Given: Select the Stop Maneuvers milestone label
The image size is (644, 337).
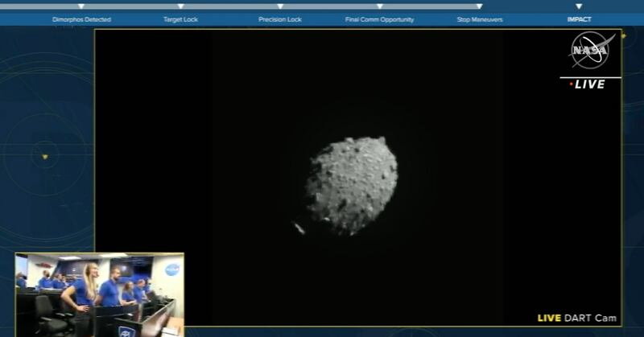Looking at the screenshot, I should [x=479, y=19].
